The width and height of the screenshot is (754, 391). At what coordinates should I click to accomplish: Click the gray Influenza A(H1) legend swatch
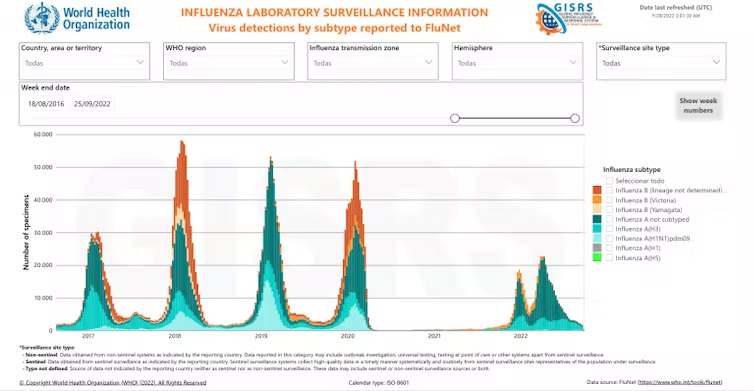[597, 248]
